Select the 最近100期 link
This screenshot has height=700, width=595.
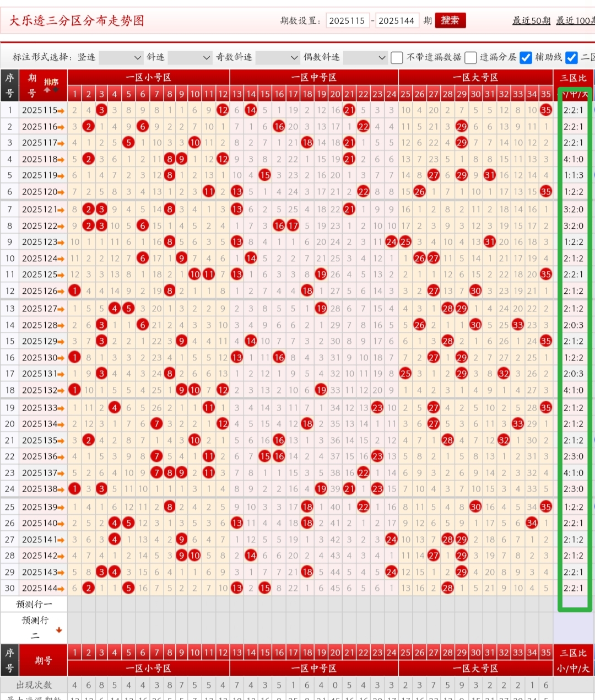[x=575, y=20]
